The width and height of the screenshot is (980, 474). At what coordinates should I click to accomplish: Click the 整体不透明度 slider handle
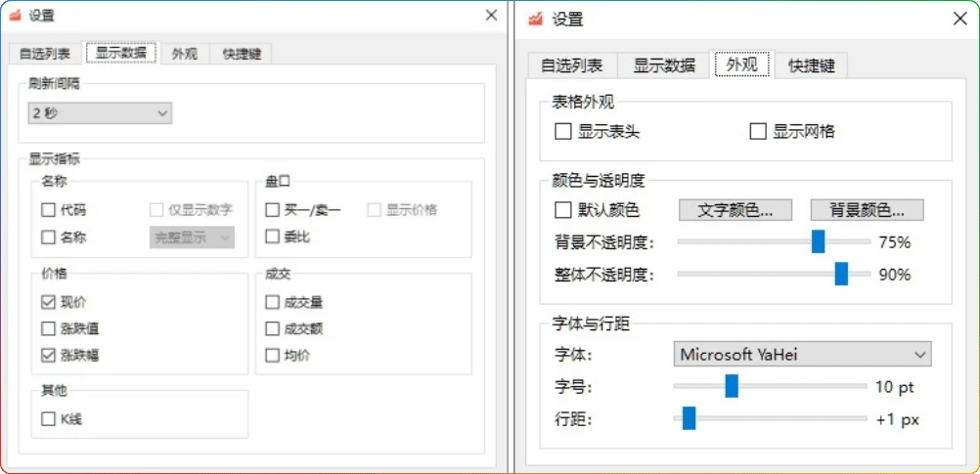point(841,274)
